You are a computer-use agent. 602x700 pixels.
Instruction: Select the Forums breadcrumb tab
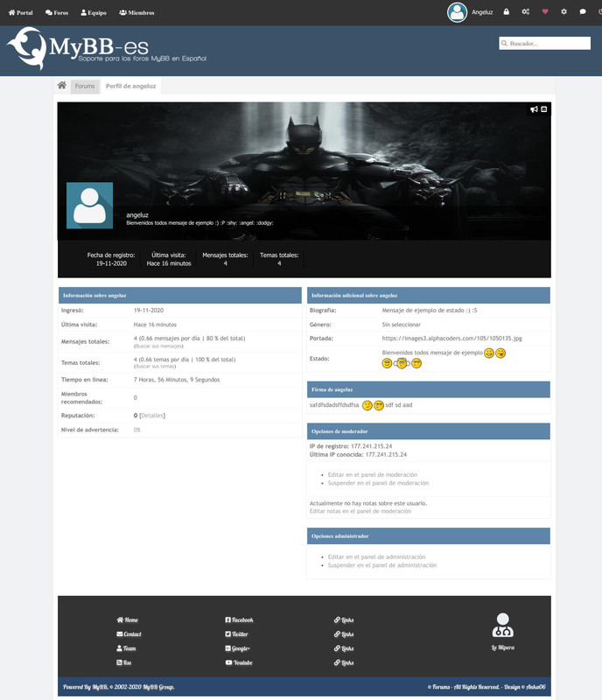click(85, 87)
